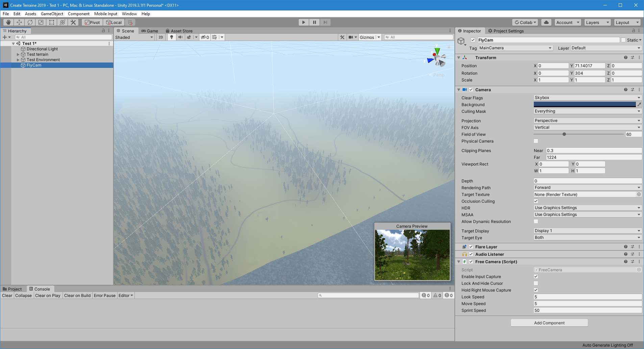Enable Physical Camera checkbox
This screenshot has height=349, width=644.
pos(536,141)
